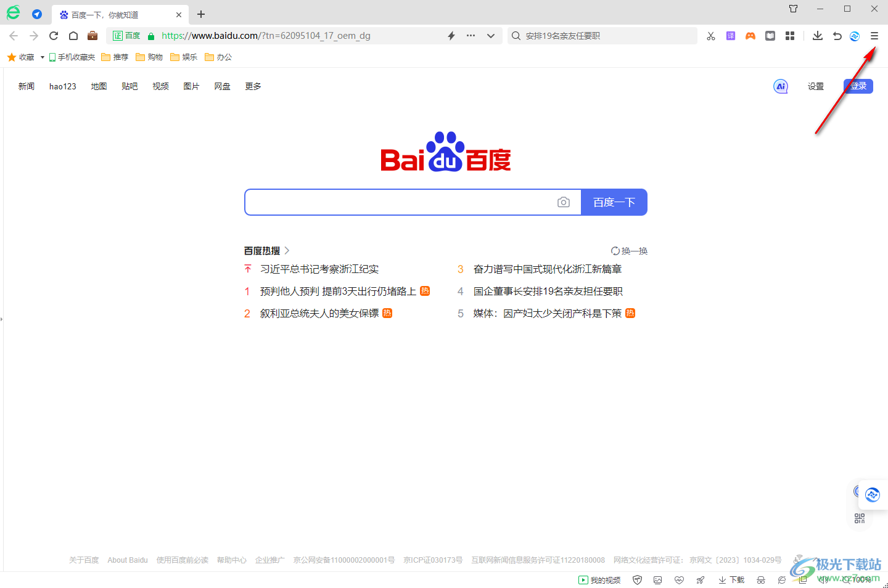Viewport: 888px width, 588px height.
Task: Open the 贴吧 link
Action: click(x=129, y=86)
